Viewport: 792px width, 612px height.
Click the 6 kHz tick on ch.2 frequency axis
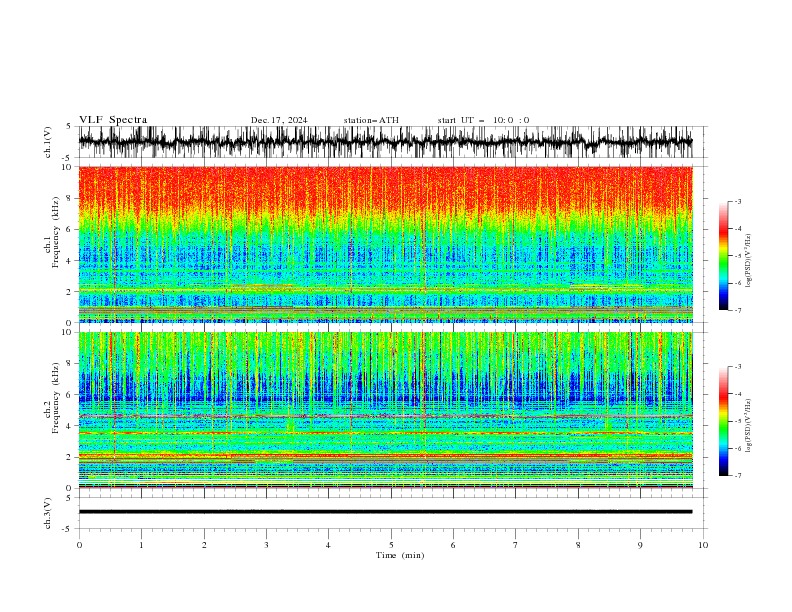(x=71, y=395)
